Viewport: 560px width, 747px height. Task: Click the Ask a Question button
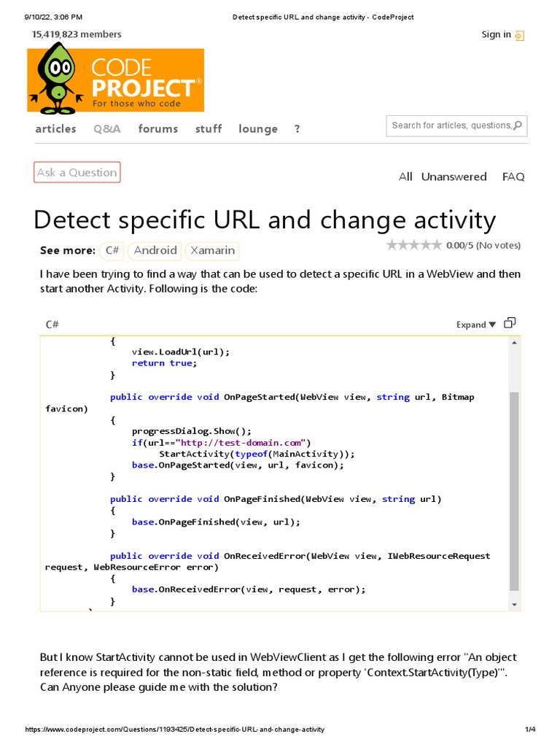coord(77,172)
